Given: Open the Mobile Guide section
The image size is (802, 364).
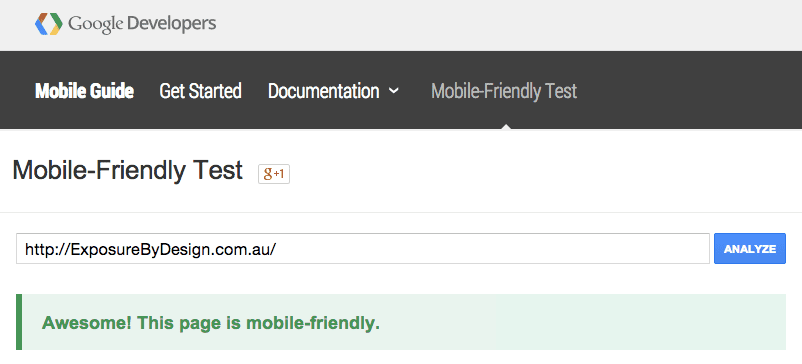Looking at the screenshot, I should [x=84, y=91].
